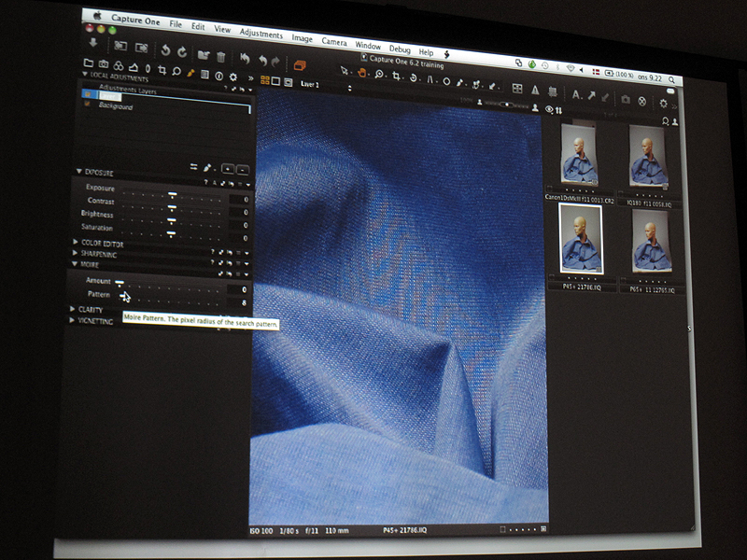Screen dimensions: 747x560
Task: Open the orange Local Adjustments brush tab
Action: tap(190, 73)
